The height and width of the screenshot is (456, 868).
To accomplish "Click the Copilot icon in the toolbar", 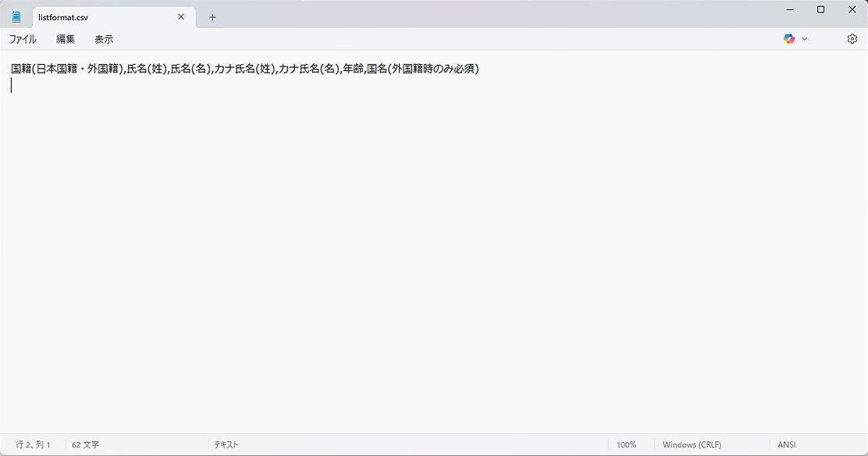I will (x=789, y=38).
